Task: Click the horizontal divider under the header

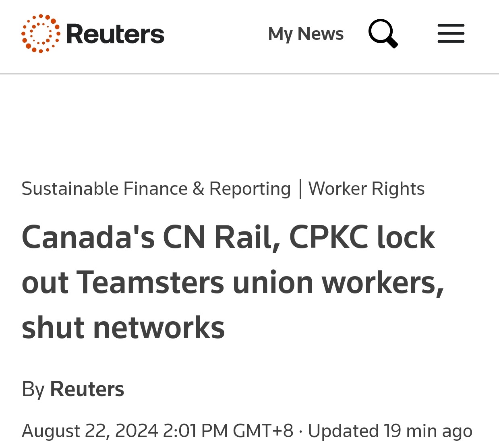Action: (249, 74)
